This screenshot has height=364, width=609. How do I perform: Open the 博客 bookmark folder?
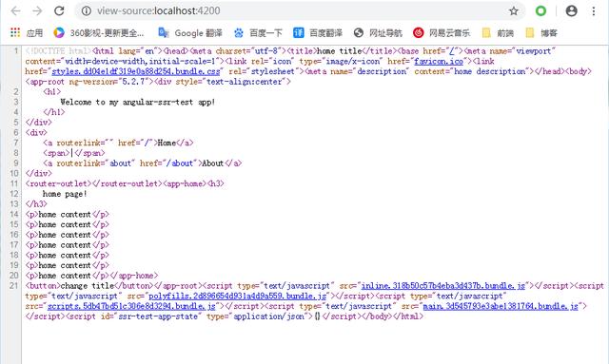point(541,33)
